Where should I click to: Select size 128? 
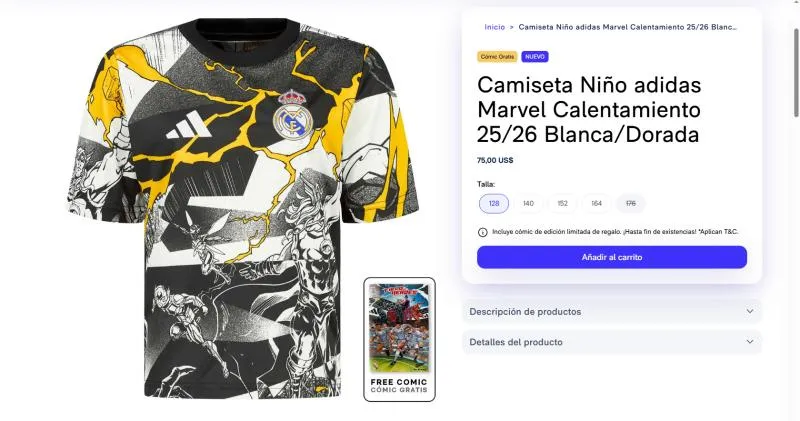[494, 204]
